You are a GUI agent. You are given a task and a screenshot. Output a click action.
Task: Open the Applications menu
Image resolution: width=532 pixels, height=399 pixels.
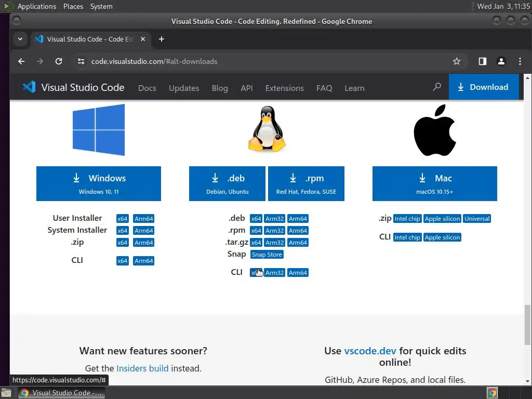tap(37, 6)
